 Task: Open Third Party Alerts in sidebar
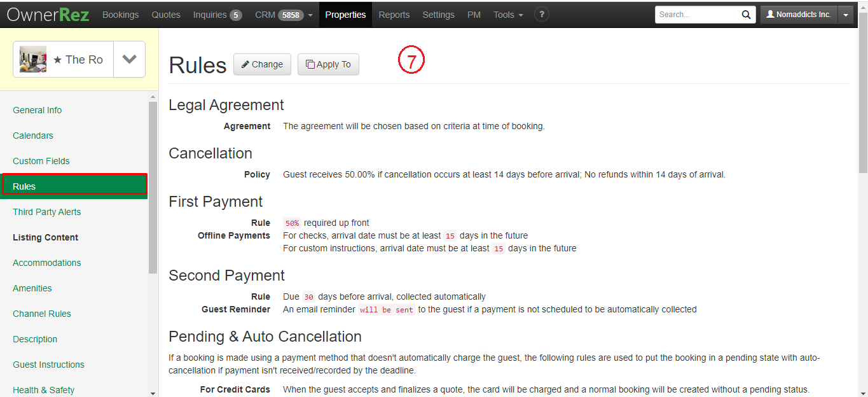[47, 212]
